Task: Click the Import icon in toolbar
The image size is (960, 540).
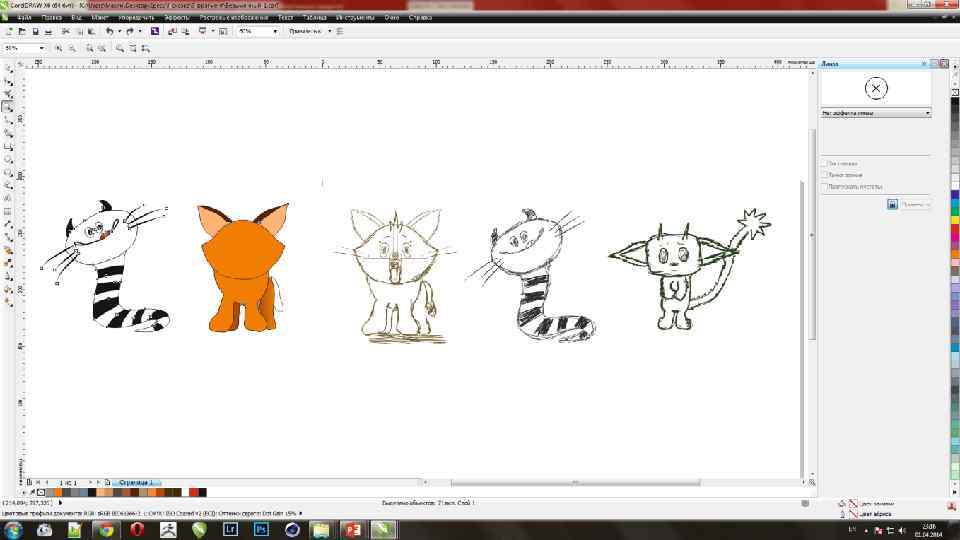Action: click(172, 31)
